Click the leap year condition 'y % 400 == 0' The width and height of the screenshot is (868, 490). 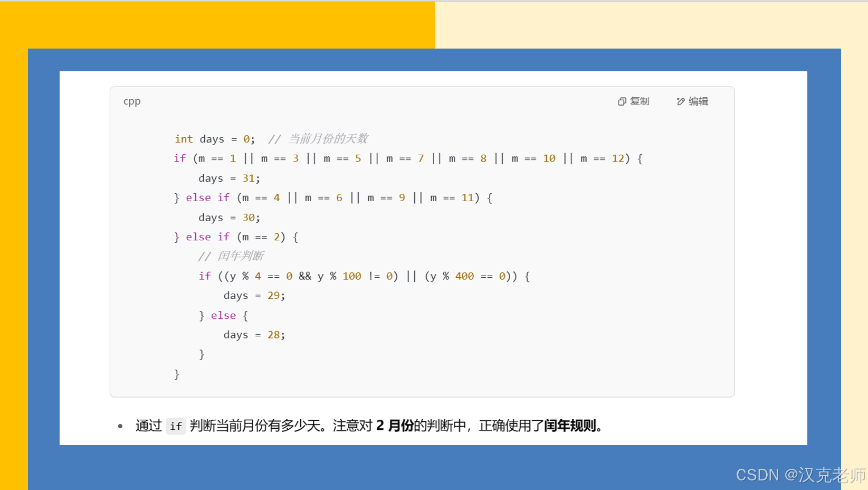[x=468, y=276]
